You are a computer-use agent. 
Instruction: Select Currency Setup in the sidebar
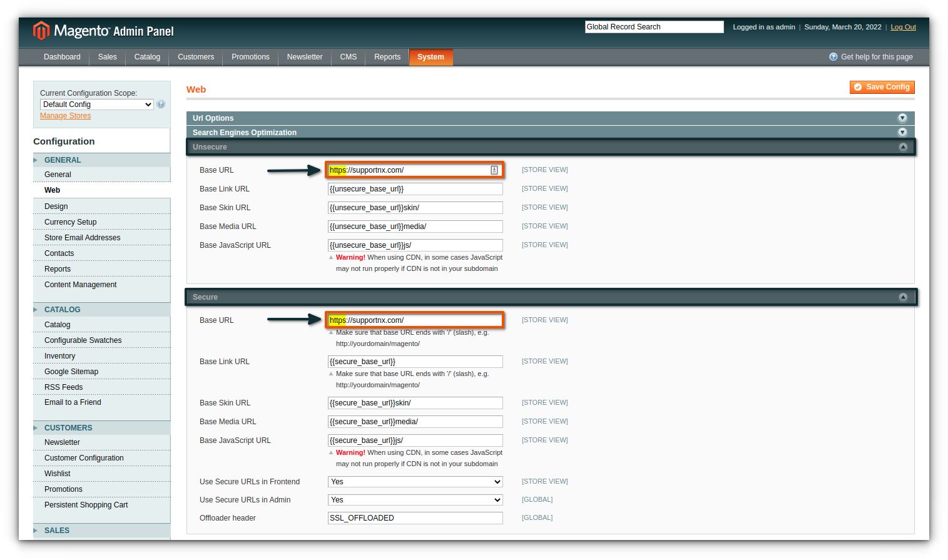click(x=70, y=221)
